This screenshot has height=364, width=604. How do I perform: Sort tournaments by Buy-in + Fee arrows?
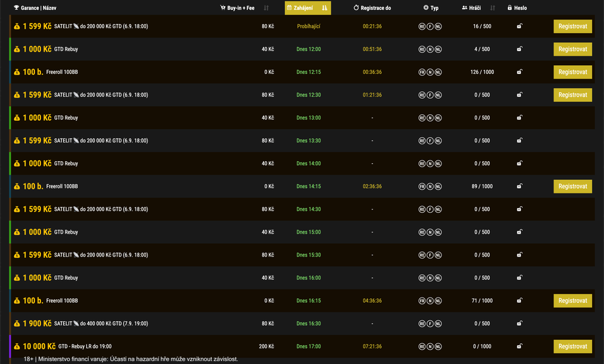(266, 7)
